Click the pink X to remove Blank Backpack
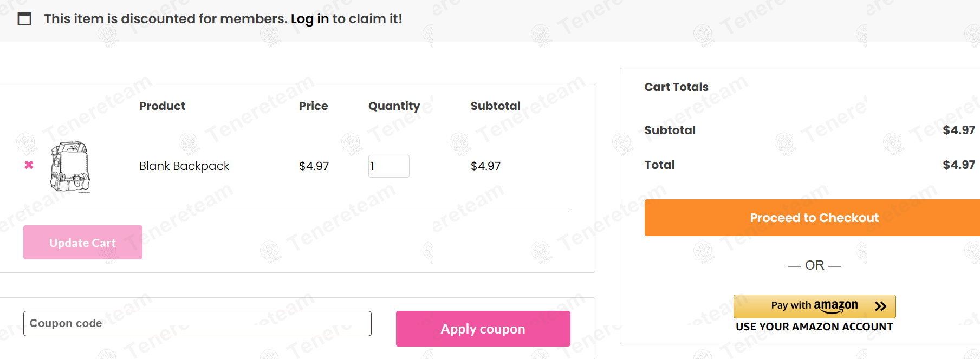 [29, 165]
